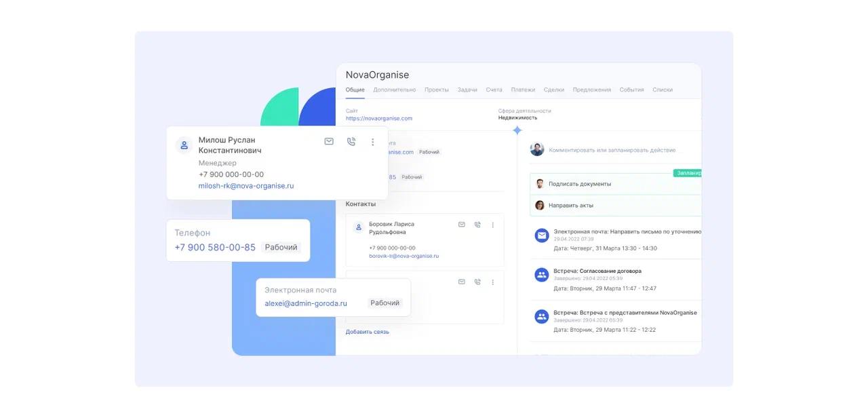Click the Контакты section heading
The image size is (868, 418).
pyautogui.click(x=362, y=204)
